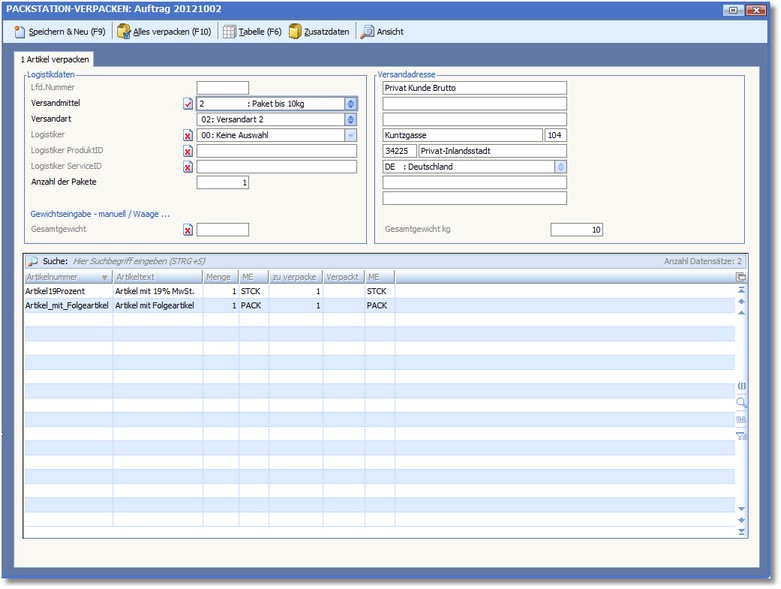Screen dimensions: 781x589
Task: Toggle the checkmark next to Versandmittel
Action: pyautogui.click(x=188, y=103)
